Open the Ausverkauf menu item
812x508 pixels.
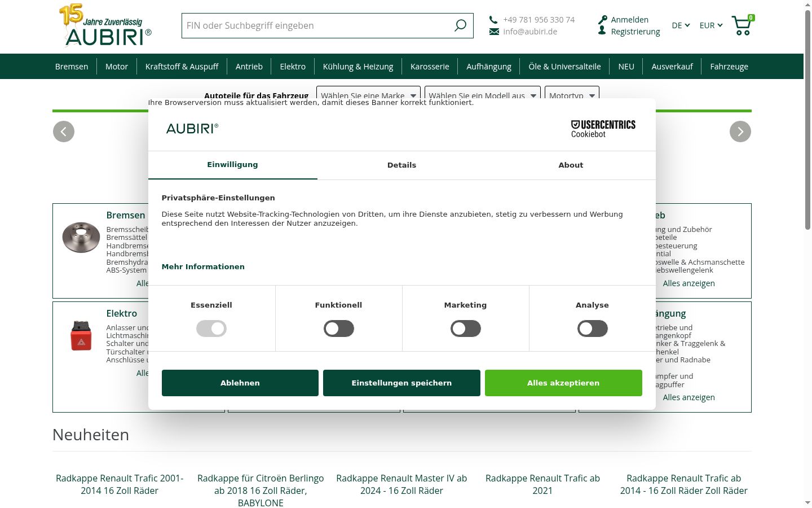click(672, 67)
